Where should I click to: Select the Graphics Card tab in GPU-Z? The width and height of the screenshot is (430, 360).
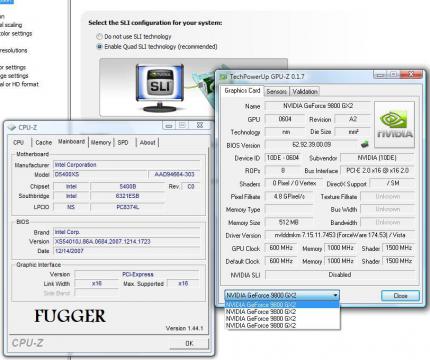point(242,91)
